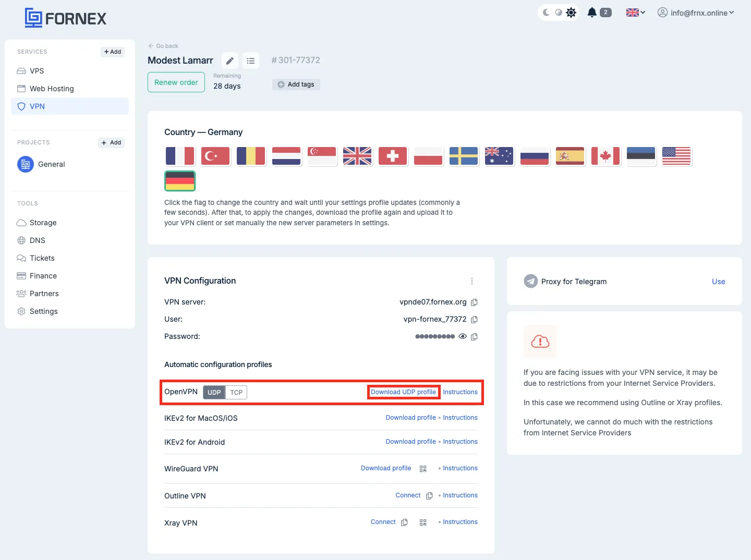Copy Outline VPN key
Viewport: 751px width, 560px height.
coord(429,496)
